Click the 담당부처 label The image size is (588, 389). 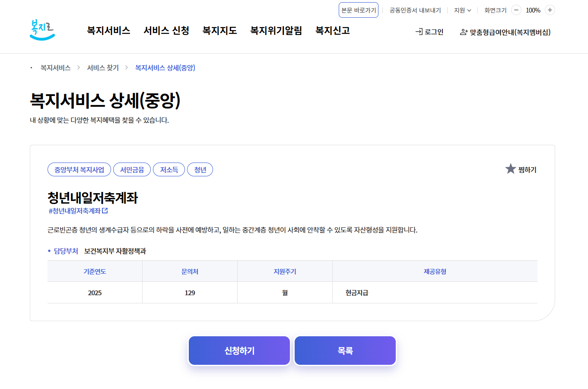point(66,251)
